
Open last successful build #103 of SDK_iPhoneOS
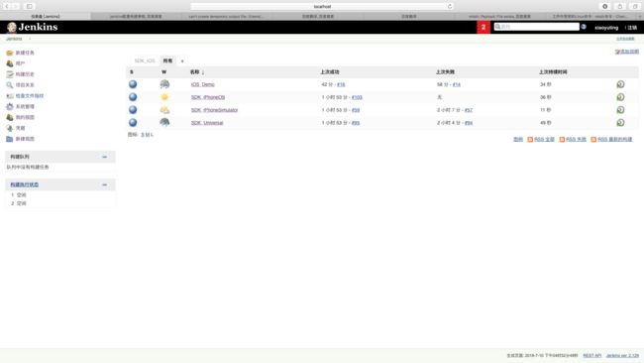click(357, 97)
